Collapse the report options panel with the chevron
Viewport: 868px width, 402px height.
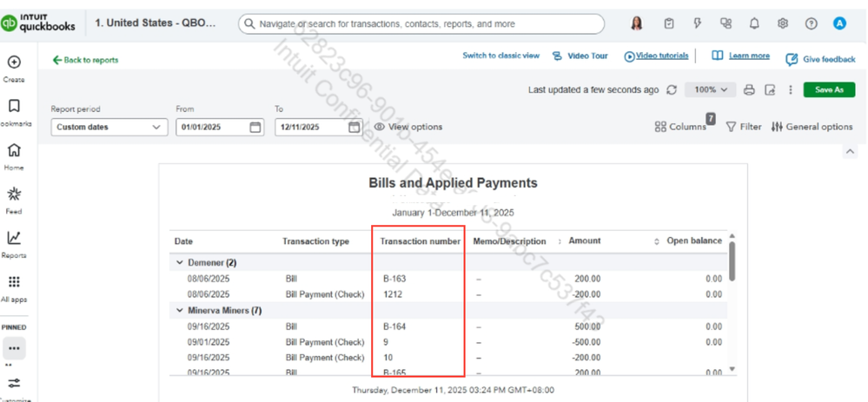coord(850,152)
